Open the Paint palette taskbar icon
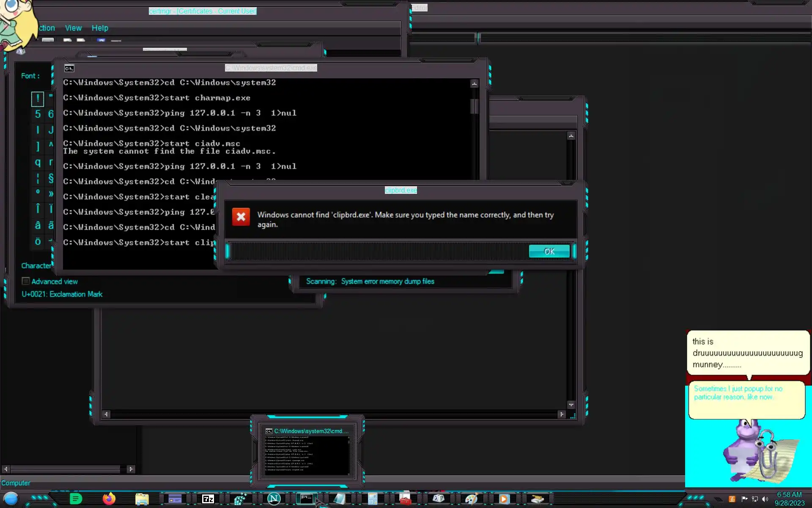This screenshot has height=508, width=812. point(471,499)
